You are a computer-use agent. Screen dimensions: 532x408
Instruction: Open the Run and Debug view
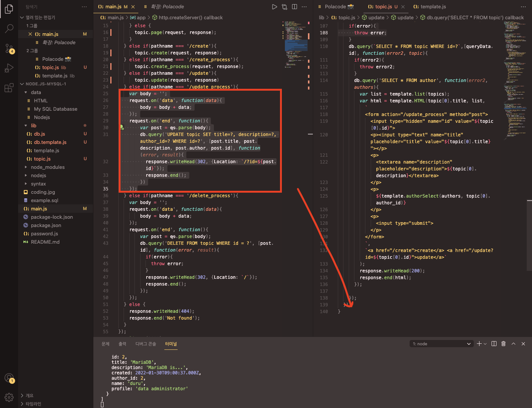9,68
